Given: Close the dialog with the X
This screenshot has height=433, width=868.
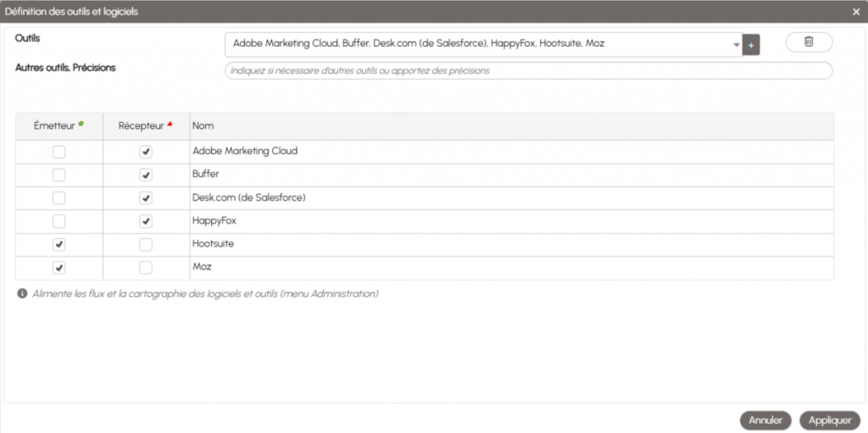Looking at the screenshot, I should pos(856,11).
